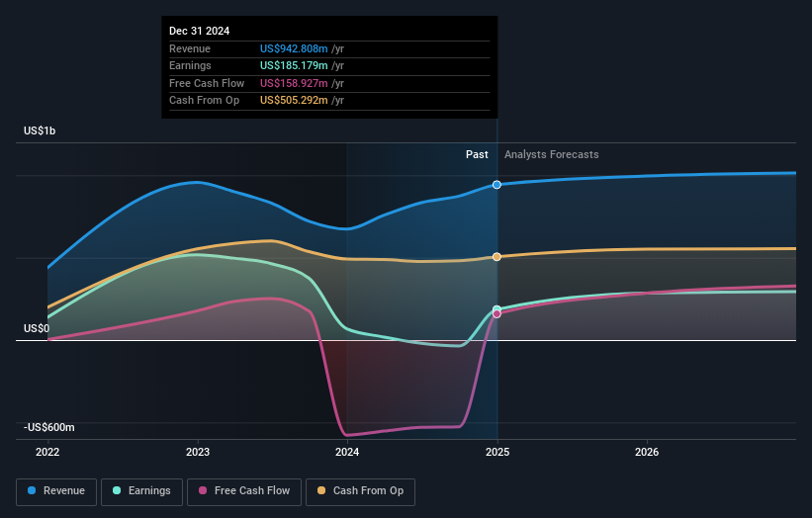Viewport: 812px width, 518px height.
Task: Select the Free Cash Flow data point at 2025
Action: click(496, 314)
